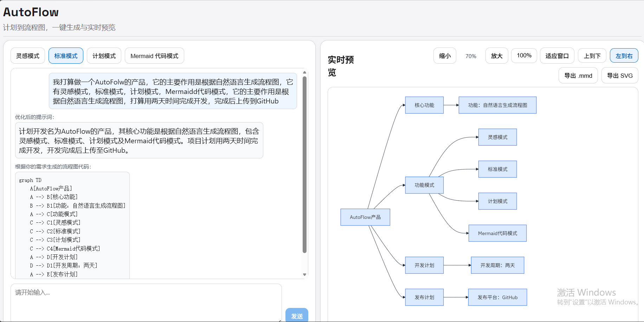Click the 计划模式 node in preview

point(497,201)
